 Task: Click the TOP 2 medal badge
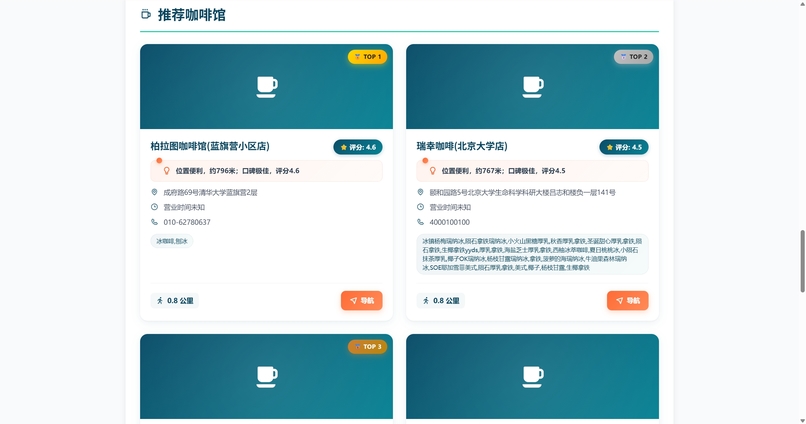[633, 57]
